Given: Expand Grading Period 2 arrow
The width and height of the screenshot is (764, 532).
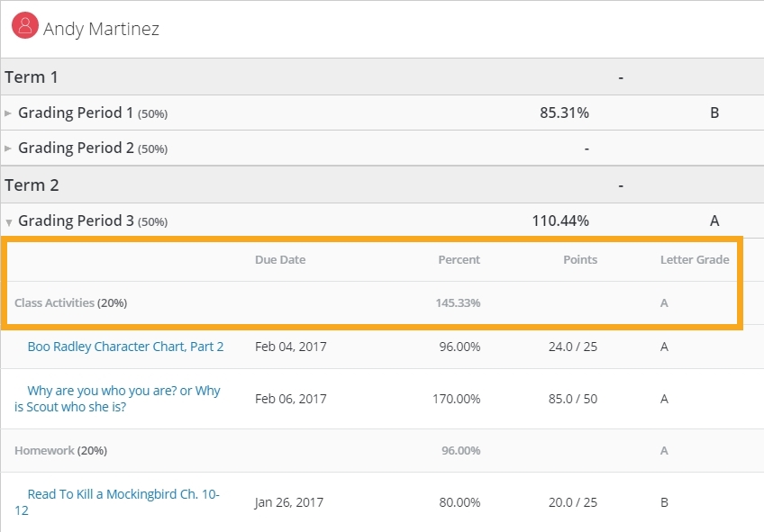Looking at the screenshot, I should (x=9, y=149).
